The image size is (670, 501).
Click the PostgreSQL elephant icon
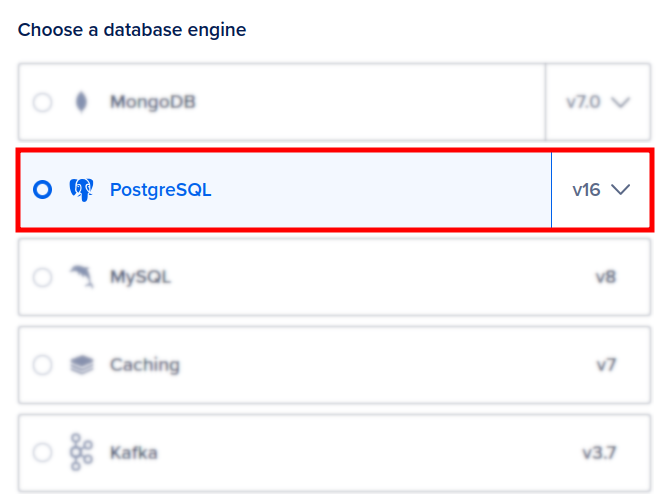[81, 190]
